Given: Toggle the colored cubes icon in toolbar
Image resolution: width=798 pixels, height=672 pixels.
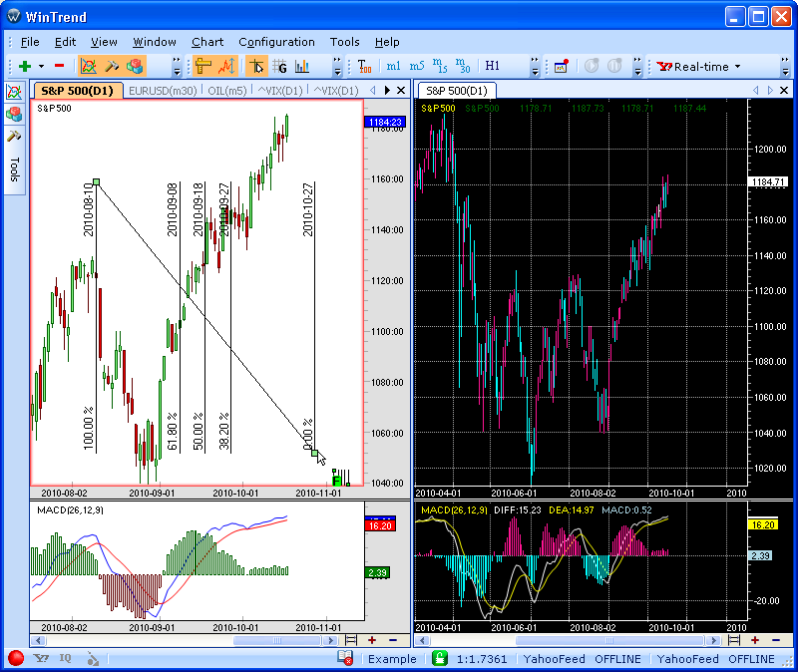Looking at the screenshot, I should coord(135,66).
